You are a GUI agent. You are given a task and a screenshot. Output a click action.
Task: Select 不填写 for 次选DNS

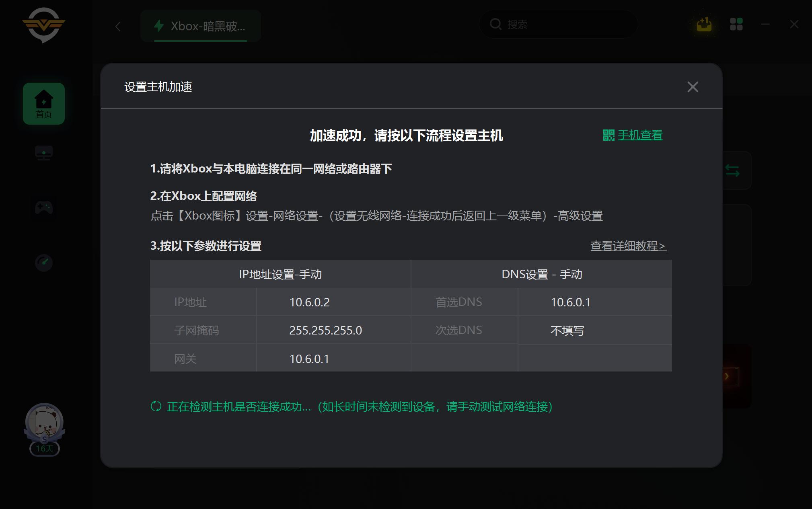coord(568,330)
